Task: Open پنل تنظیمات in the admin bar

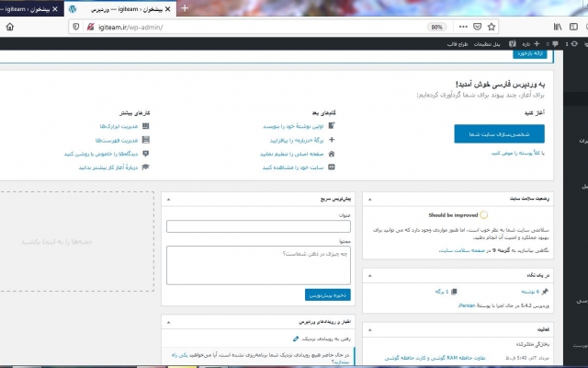Action: coord(487,44)
